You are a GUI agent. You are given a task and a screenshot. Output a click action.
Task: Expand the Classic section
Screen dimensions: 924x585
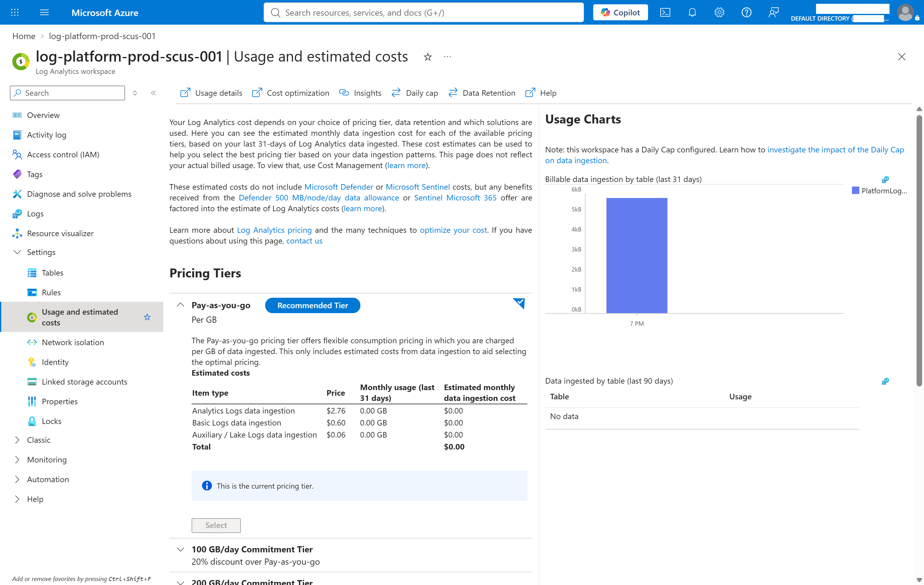[17, 440]
